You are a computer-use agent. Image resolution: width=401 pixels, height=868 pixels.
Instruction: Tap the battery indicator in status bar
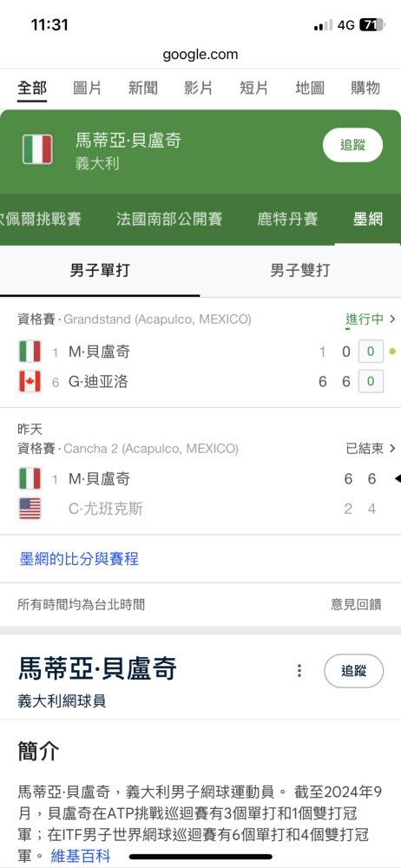pos(371,25)
